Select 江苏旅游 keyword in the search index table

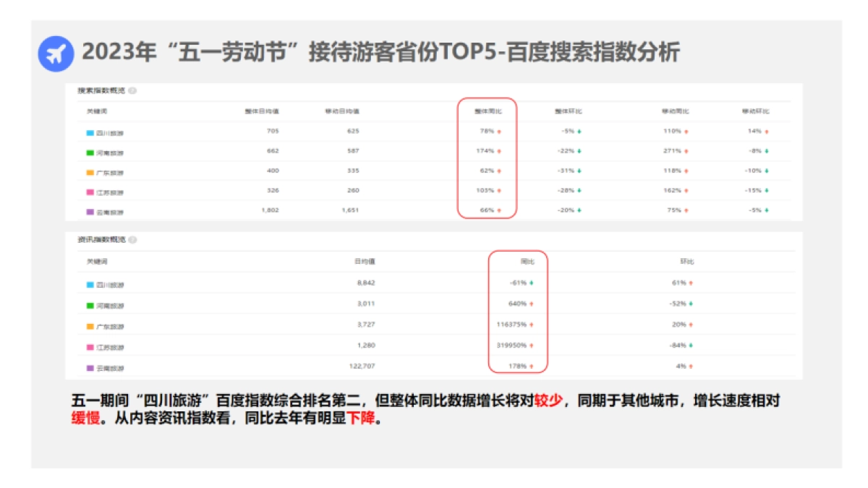point(109,192)
